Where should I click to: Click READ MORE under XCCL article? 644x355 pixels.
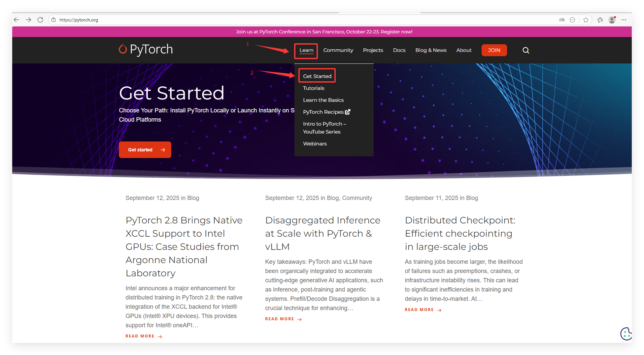(x=144, y=336)
